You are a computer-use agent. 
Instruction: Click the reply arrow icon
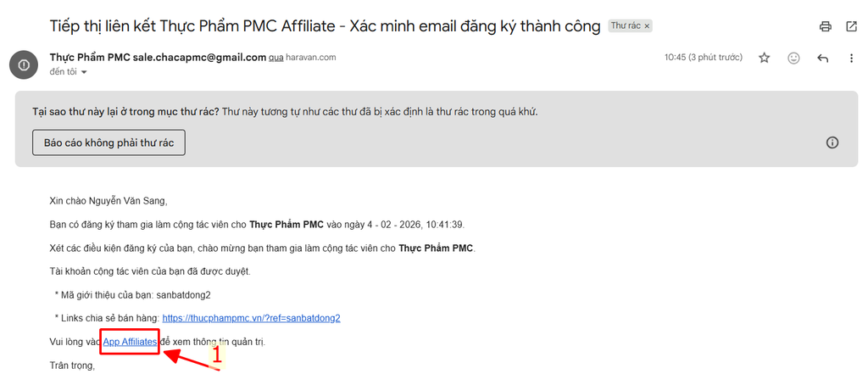822,58
